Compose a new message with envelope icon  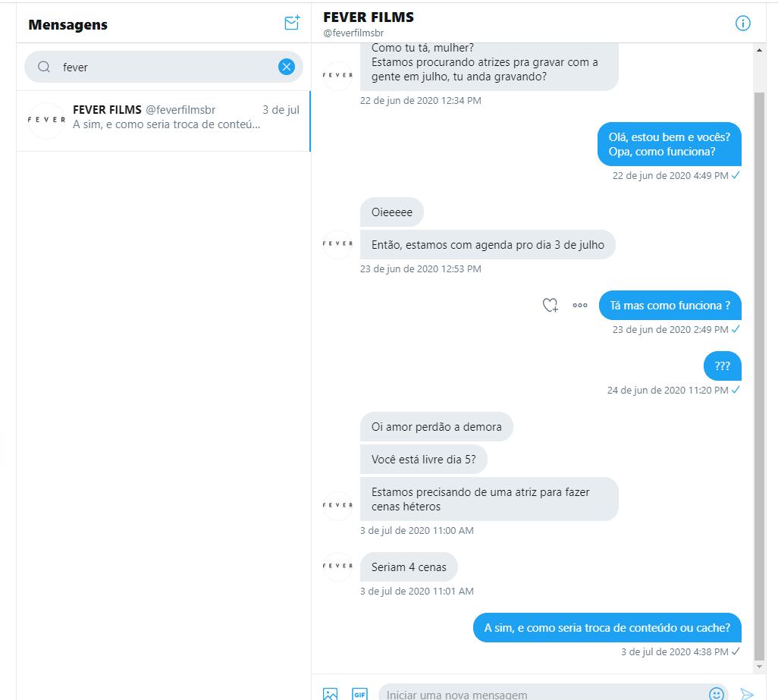pos(292,23)
